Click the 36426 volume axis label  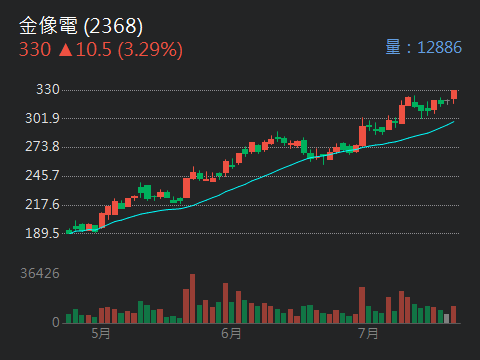[x=40, y=273]
